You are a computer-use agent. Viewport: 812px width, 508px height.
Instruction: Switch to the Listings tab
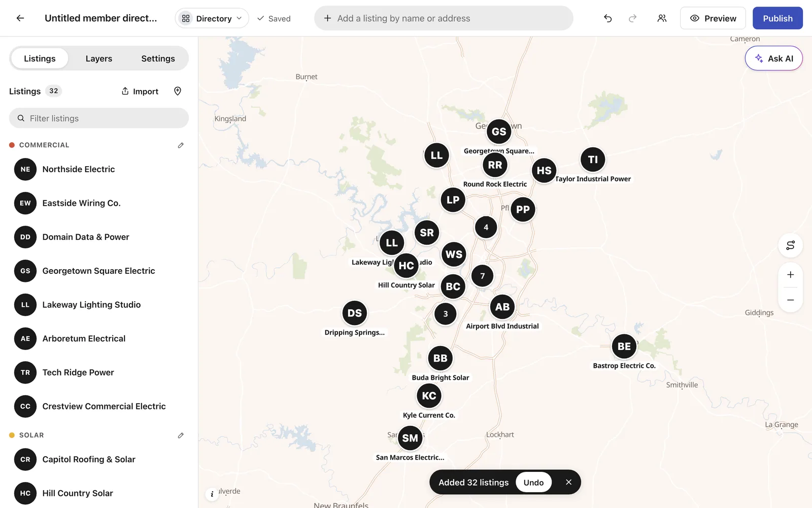(x=40, y=58)
